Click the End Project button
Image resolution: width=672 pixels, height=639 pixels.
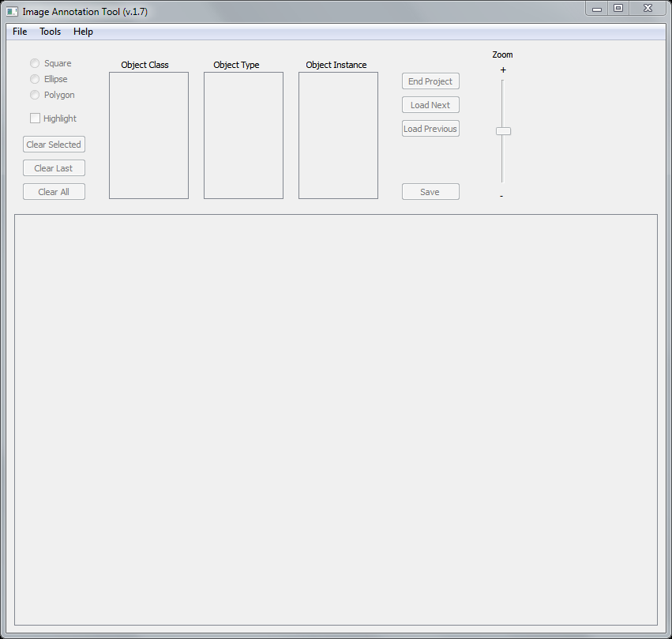pyautogui.click(x=430, y=81)
